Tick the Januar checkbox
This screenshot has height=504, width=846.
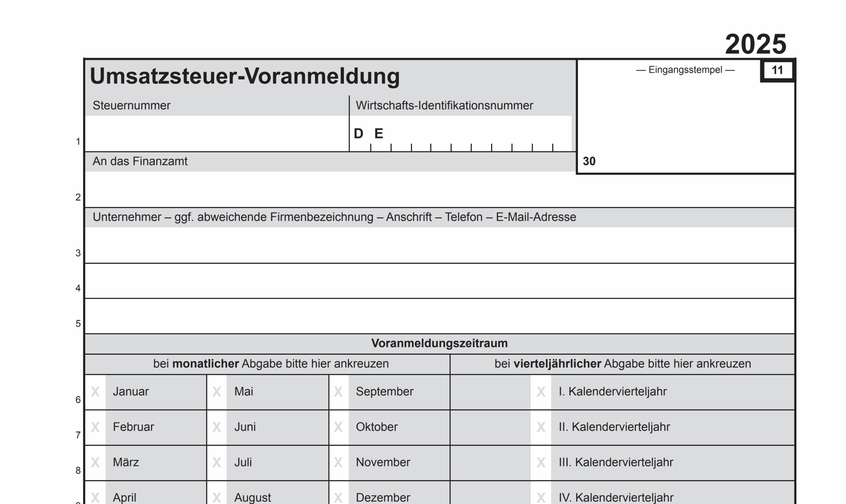96,392
